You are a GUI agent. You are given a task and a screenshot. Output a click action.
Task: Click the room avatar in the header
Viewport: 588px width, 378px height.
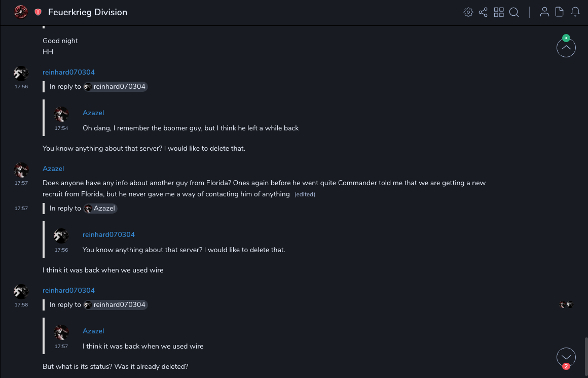21,12
